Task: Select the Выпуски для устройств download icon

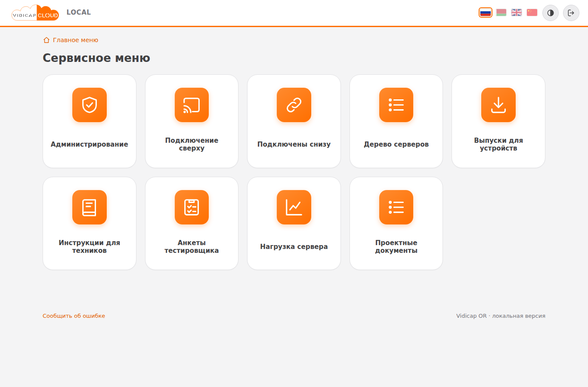Action: pos(498,105)
